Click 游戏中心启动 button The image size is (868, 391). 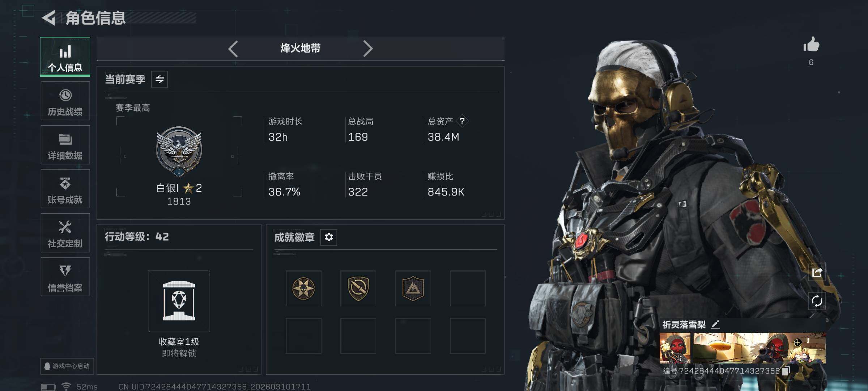click(67, 366)
